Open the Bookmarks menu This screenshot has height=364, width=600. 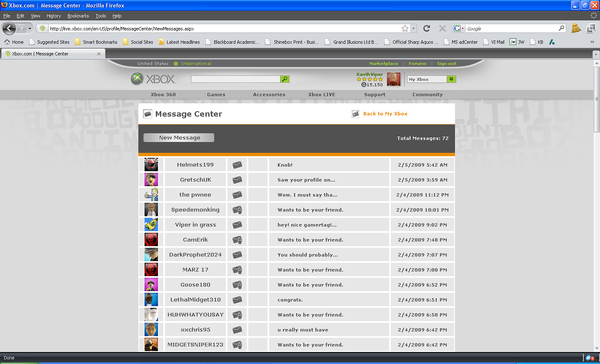pyautogui.click(x=78, y=16)
